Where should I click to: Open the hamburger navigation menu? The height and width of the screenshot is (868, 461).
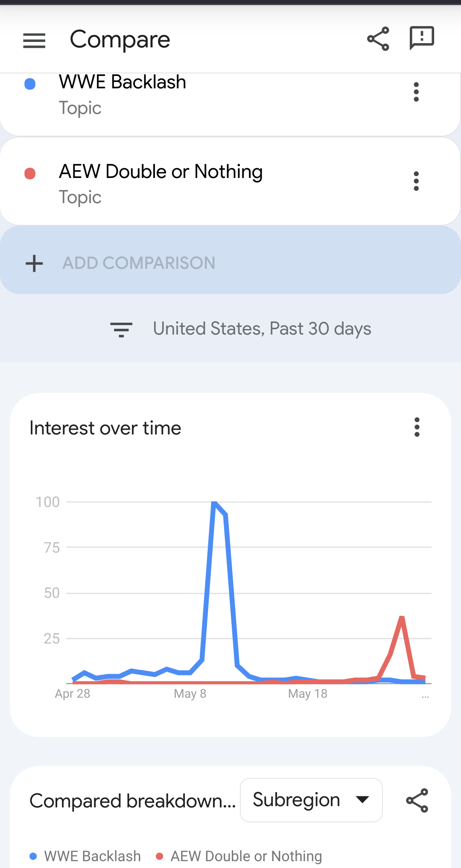34,41
